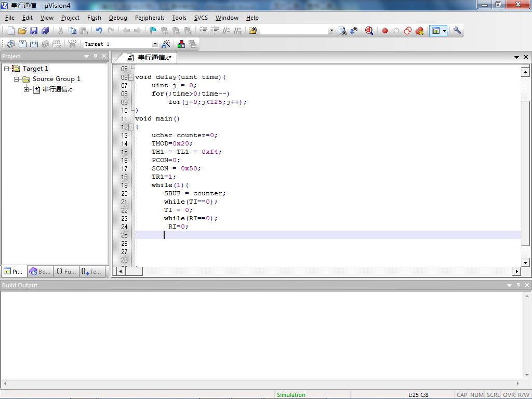The width and height of the screenshot is (532, 399).
Task: Expand the 串行通信.c tree node
Action: click(x=26, y=89)
